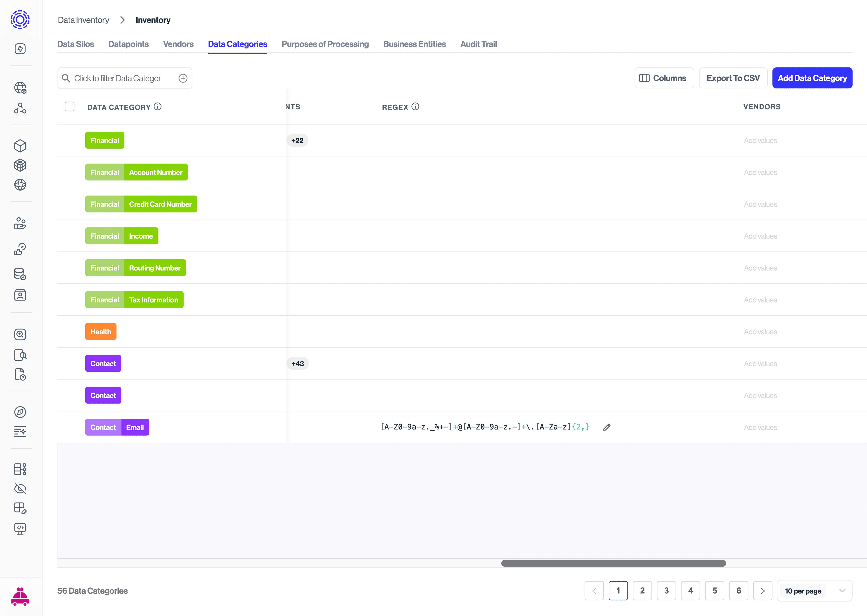The image size is (867, 616).
Task: Click the info icon beside the Data Category header
Action: coord(158,107)
